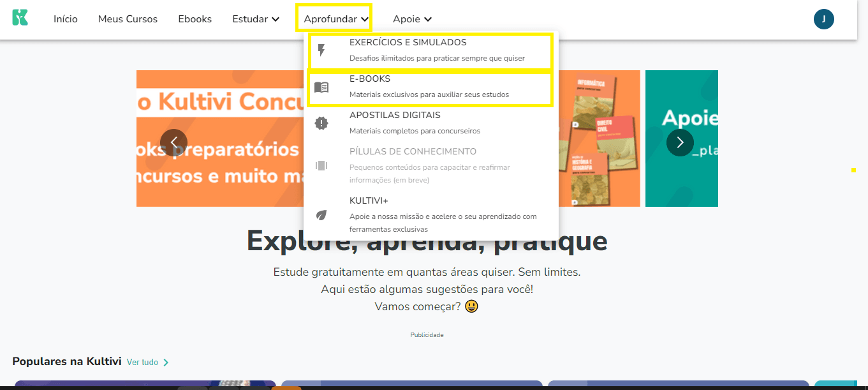
Task: Click the lightning bolt exercises icon
Action: [x=321, y=50]
